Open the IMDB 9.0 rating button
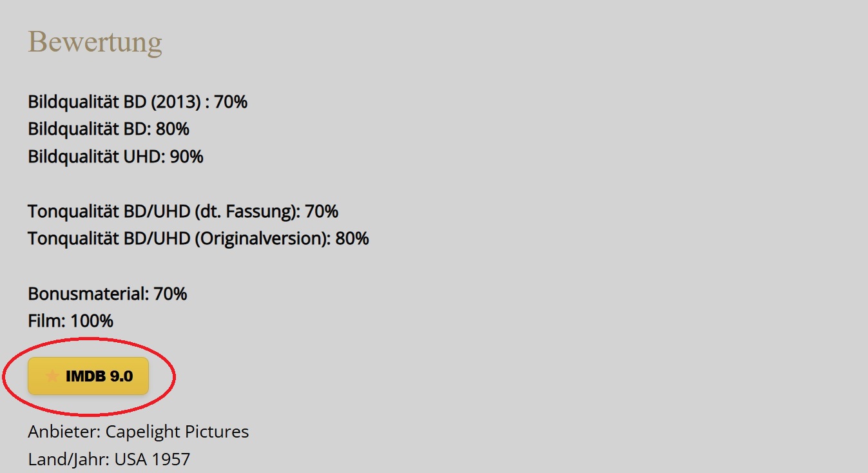The width and height of the screenshot is (868, 473). 88,376
